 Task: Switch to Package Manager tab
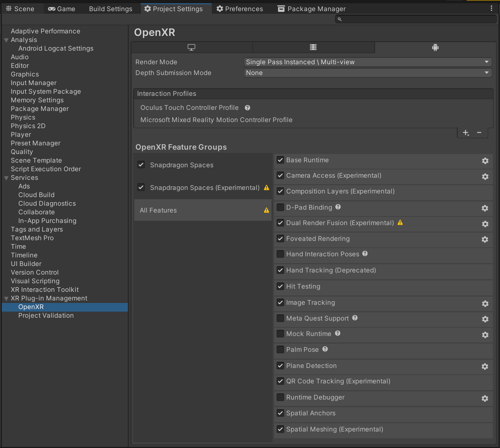(311, 9)
